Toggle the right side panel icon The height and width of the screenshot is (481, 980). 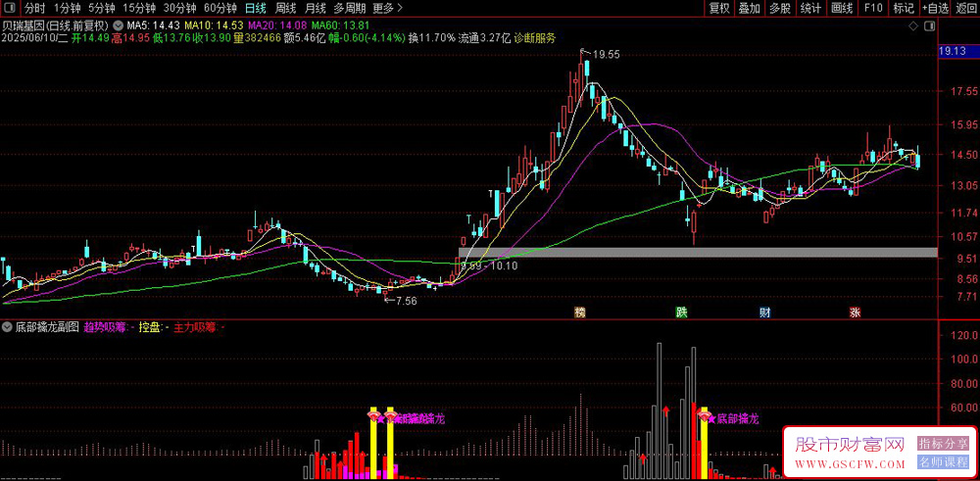tap(930, 26)
